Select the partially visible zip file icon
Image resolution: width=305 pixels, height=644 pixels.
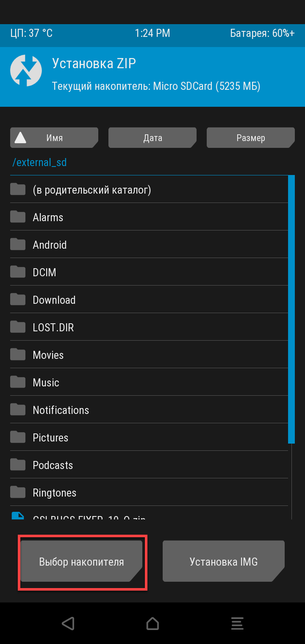(x=18, y=516)
